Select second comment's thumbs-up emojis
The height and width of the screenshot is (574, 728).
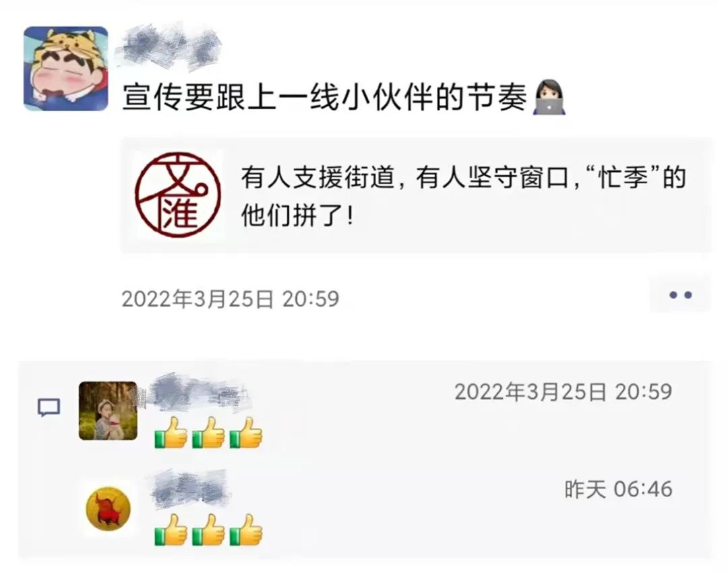tap(208, 530)
